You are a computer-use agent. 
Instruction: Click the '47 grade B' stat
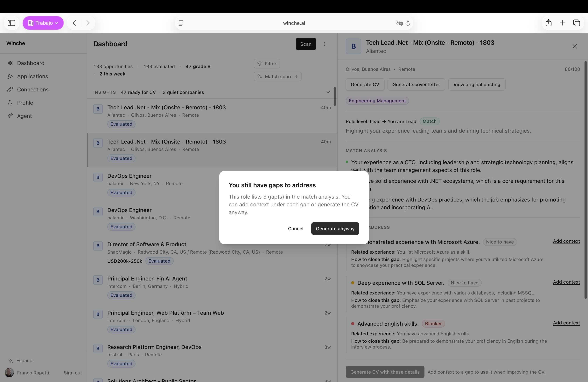pyautogui.click(x=198, y=66)
